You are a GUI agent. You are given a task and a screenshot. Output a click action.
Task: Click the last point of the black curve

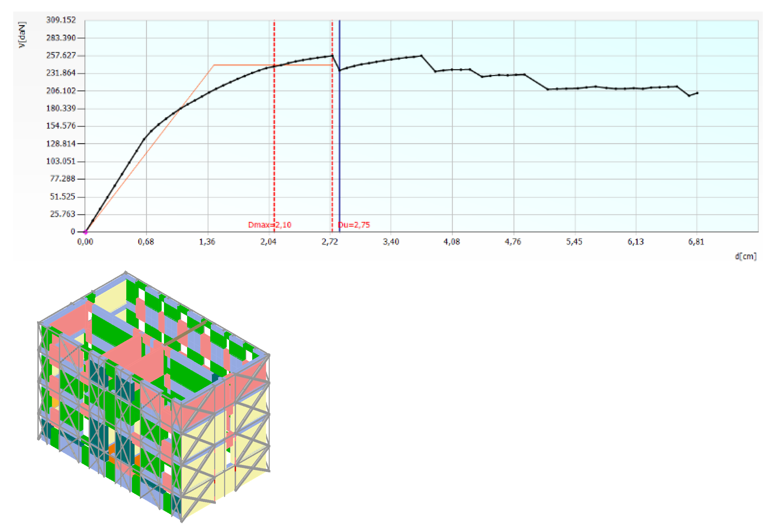click(x=697, y=93)
